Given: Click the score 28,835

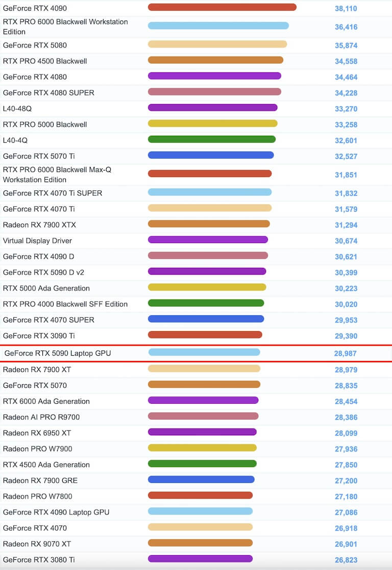Looking at the screenshot, I should pyautogui.click(x=346, y=386).
